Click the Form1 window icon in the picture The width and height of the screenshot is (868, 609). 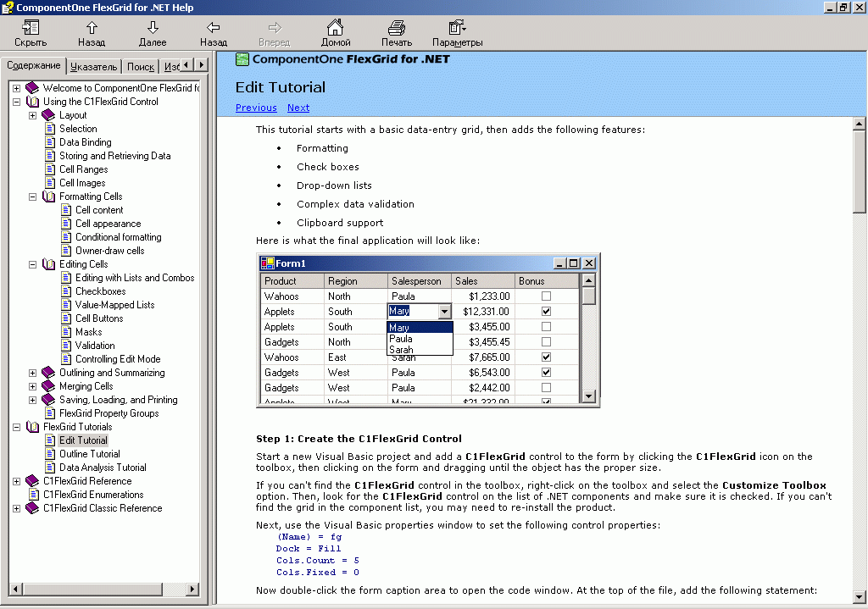tap(267, 263)
